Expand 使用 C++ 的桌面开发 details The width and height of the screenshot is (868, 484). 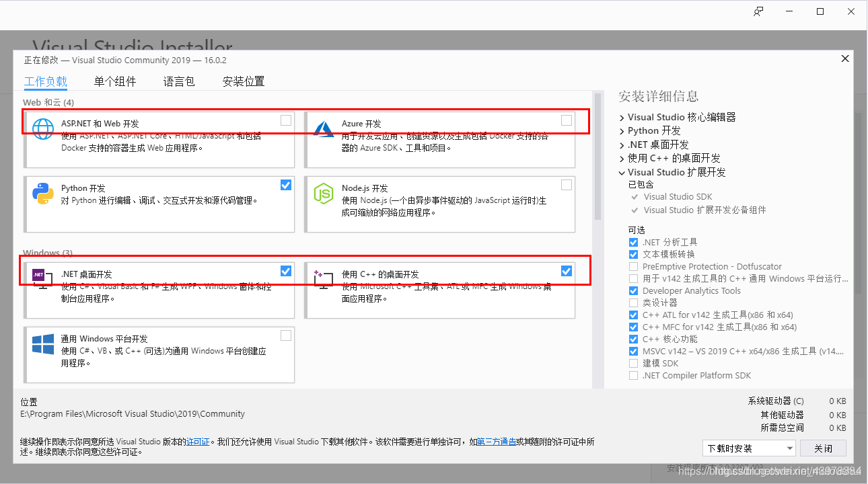pyautogui.click(x=622, y=158)
